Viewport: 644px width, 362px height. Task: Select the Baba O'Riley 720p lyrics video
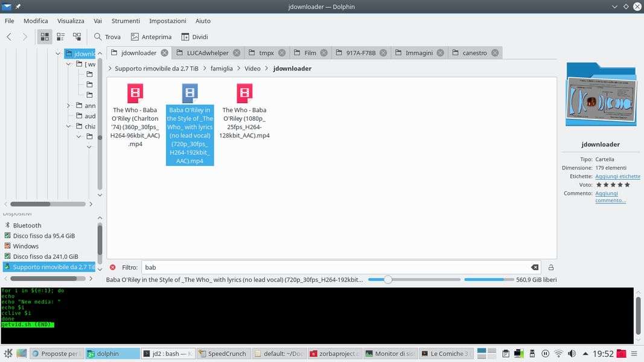pyautogui.click(x=190, y=124)
